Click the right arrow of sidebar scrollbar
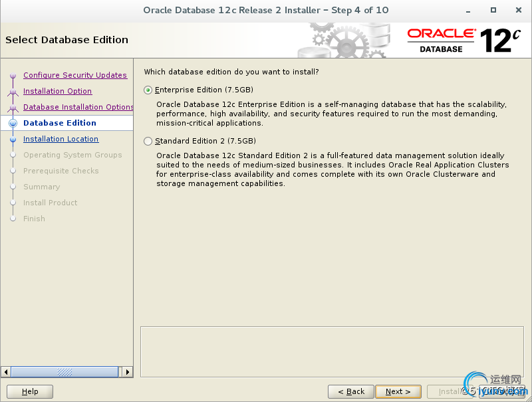532x402 pixels. click(128, 372)
